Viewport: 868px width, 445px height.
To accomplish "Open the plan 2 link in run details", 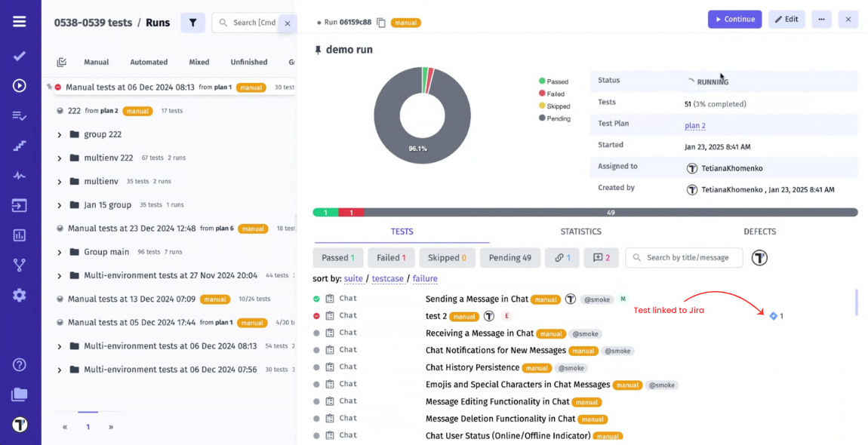I will pyautogui.click(x=694, y=124).
